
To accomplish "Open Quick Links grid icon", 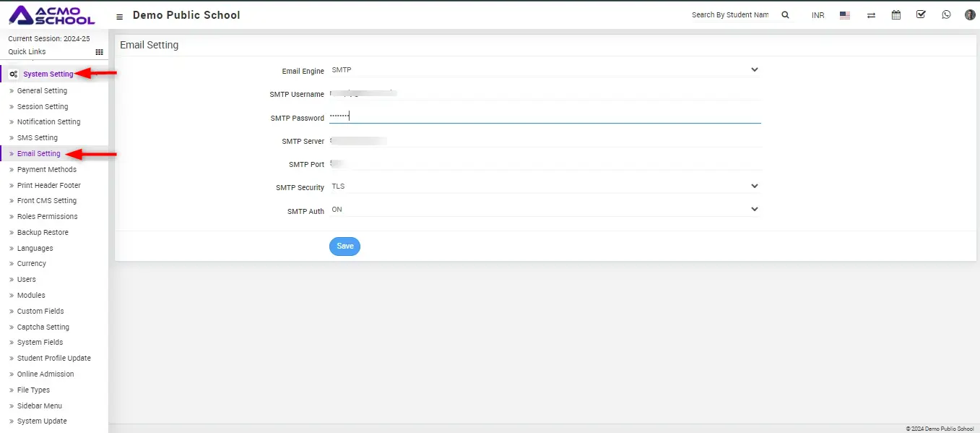I will point(100,52).
